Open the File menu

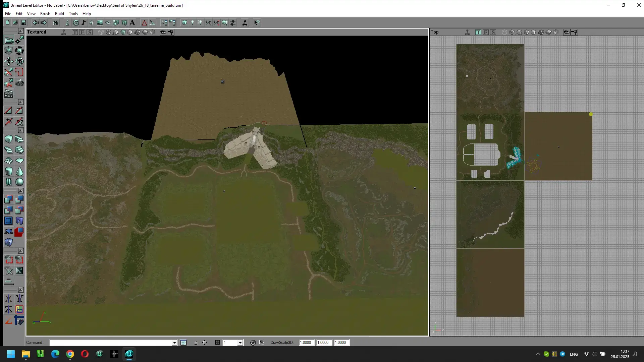(x=8, y=14)
